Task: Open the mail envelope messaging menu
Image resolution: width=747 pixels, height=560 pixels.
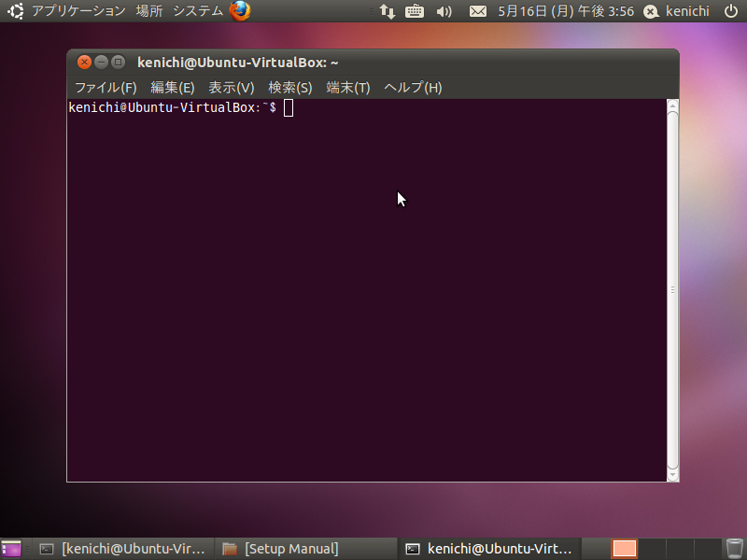Action: tap(478, 11)
